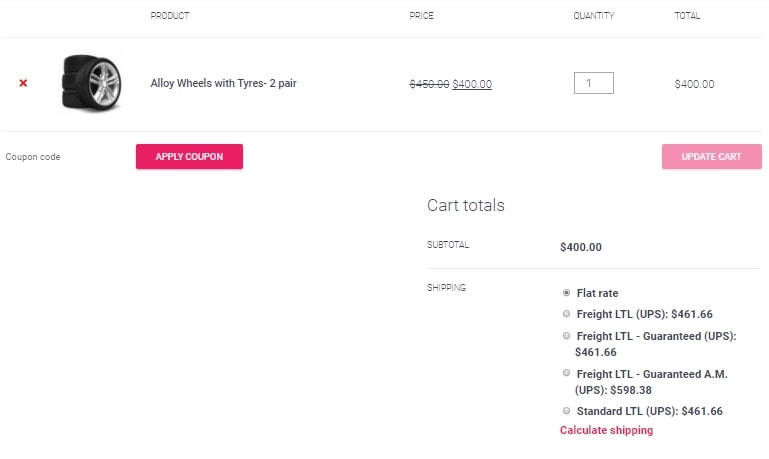Click the TOTAL column header
The height and width of the screenshot is (459, 769).
[687, 16]
